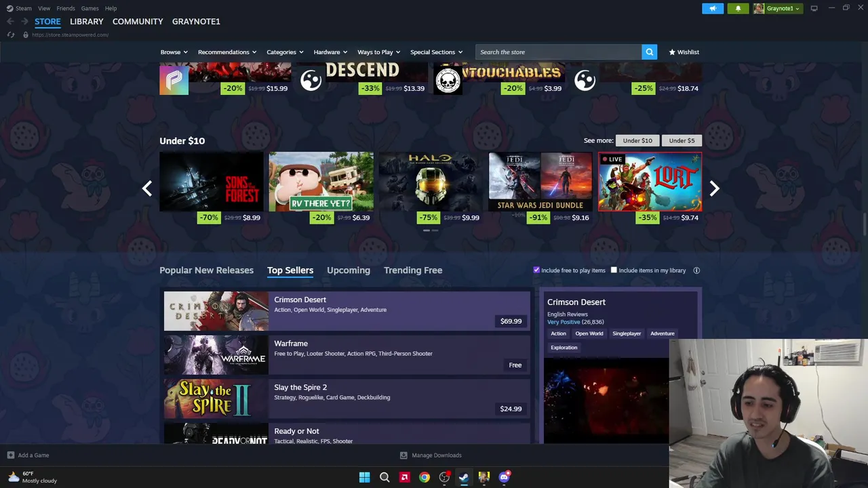868x488 pixels.
Task: Click Manage Downloads link
Action: click(437, 455)
